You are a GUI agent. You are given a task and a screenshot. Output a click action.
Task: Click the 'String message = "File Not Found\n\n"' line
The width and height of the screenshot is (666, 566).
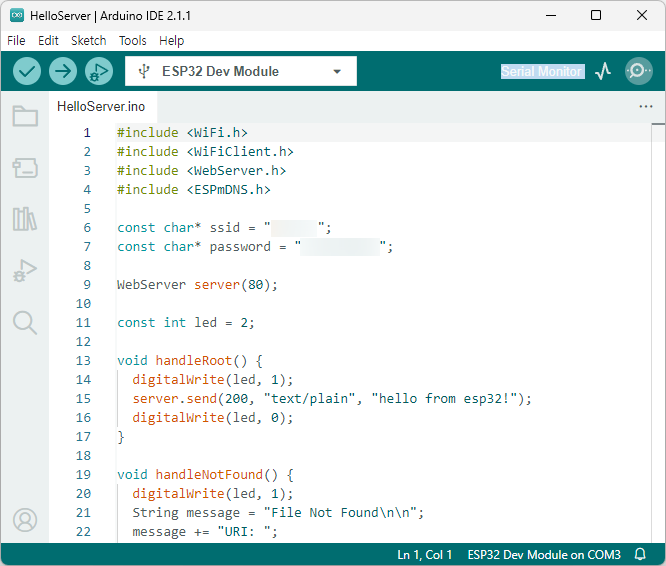pos(278,512)
